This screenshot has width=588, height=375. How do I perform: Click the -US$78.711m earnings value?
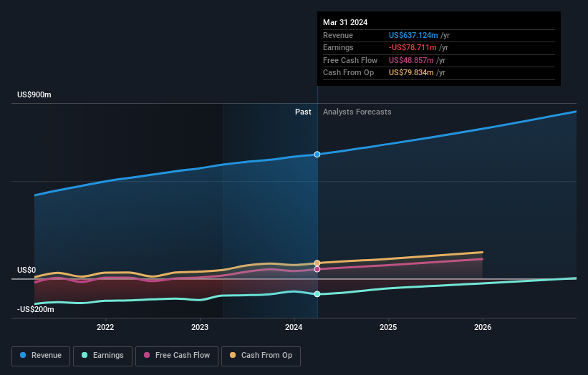pos(413,47)
